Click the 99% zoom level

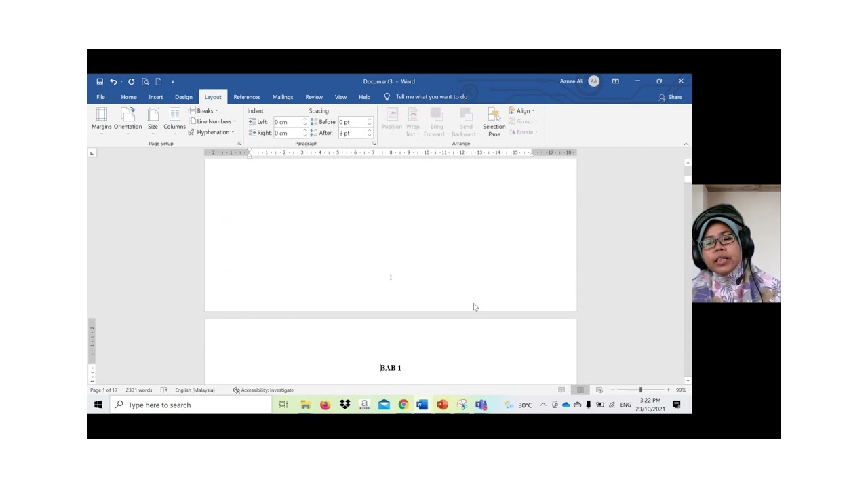point(681,390)
